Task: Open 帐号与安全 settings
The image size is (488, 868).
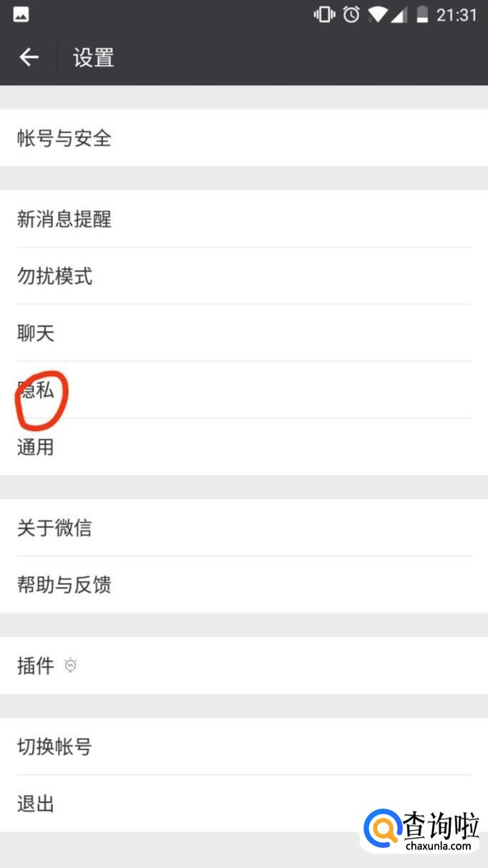Action: click(244, 138)
